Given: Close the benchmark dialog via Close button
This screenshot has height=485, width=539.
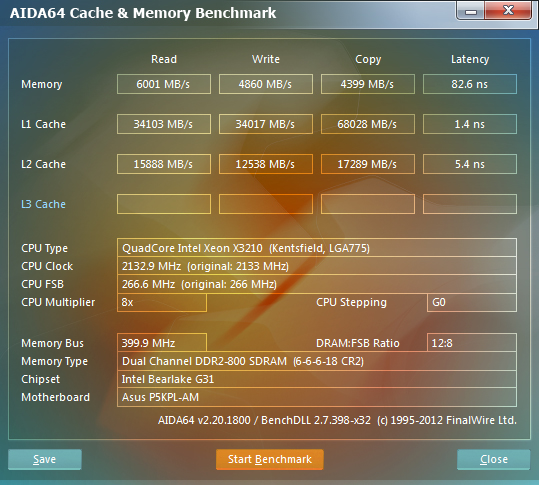Looking at the screenshot, I should coord(494,459).
